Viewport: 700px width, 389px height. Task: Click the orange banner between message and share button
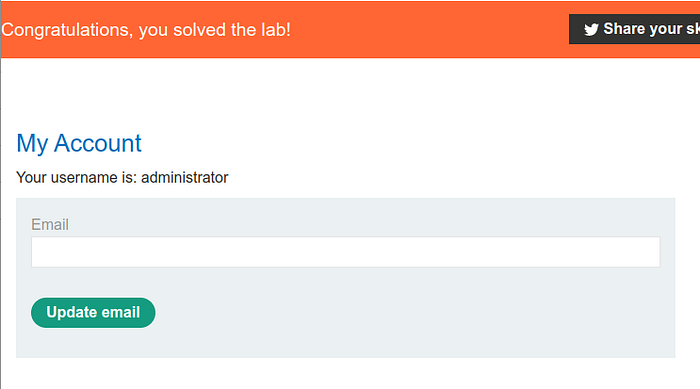pos(429,29)
